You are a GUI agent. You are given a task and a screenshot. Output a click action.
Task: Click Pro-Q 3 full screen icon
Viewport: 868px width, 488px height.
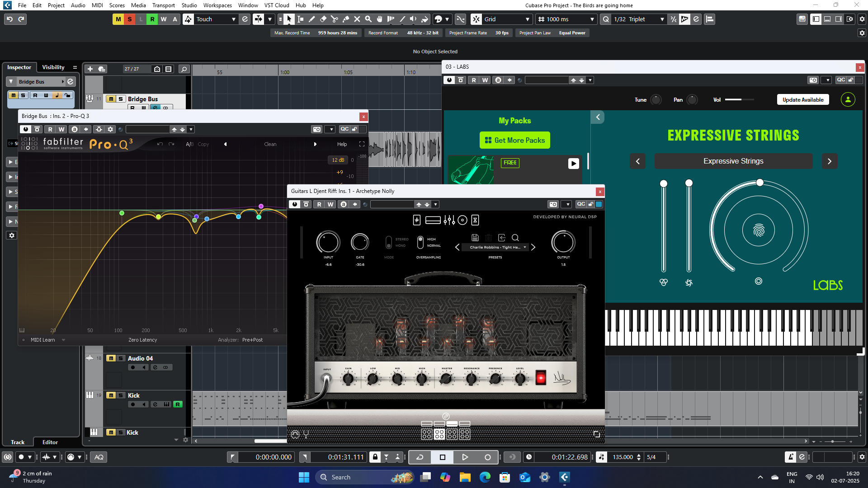pos(362,144)
